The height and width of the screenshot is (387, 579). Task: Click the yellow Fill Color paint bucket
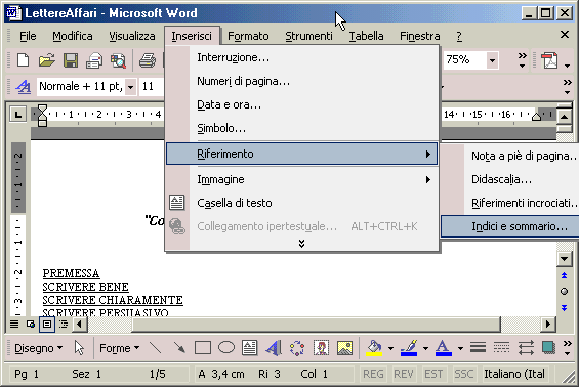tap(374, 348)
